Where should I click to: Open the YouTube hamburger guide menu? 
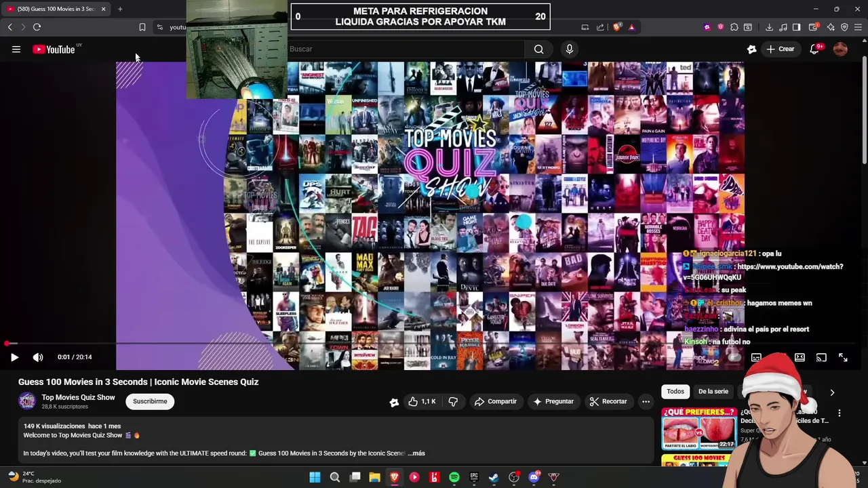tap(16, 49)
